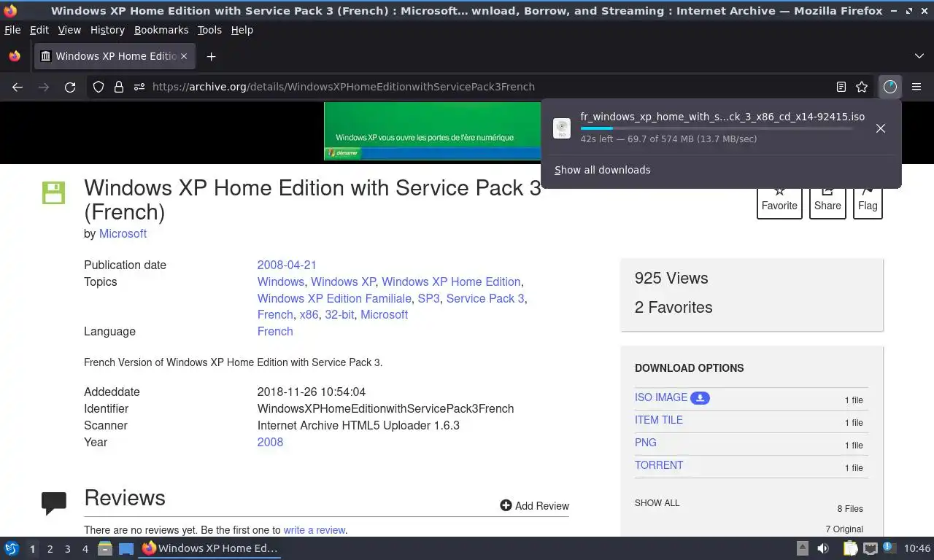934x560 pixels.
Task: Click the browser back arrow
Action: 18,87
